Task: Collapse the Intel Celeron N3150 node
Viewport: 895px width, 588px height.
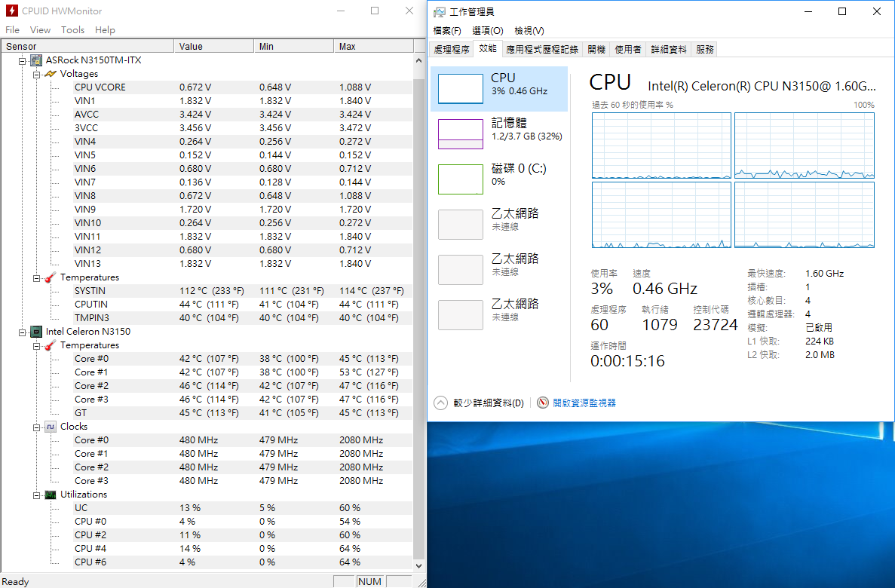Action: click(23, 332)
